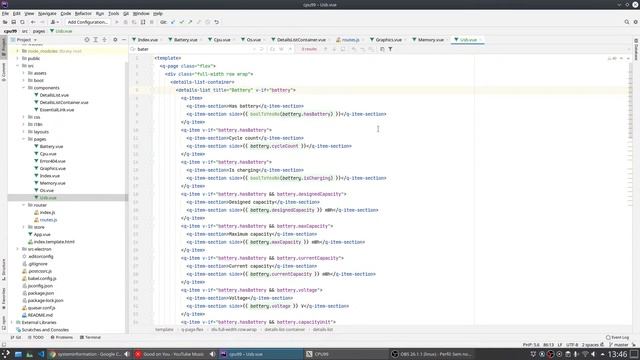Image resolution: width=640 pixels, height=360 pixels.
Task: Open the Event Log
Action: (x=618, y=338)
